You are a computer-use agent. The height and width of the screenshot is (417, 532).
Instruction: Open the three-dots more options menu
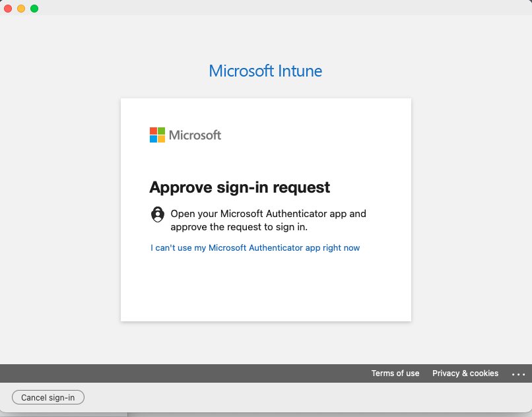(x=518, y=374)
